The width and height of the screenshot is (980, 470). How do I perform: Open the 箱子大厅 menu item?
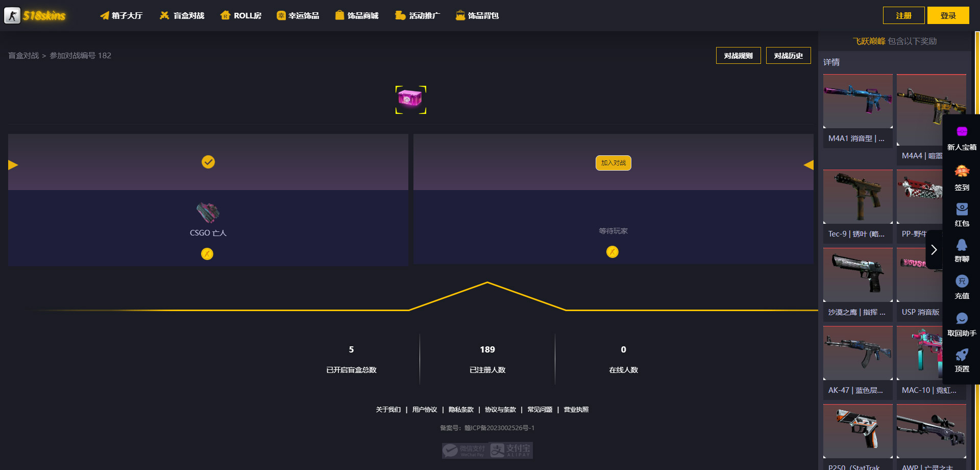[x=121, y=15]
